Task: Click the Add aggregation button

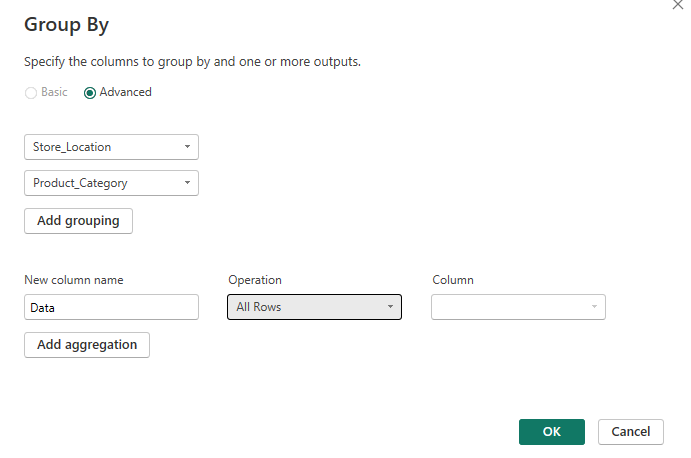Action: [87, 344]
